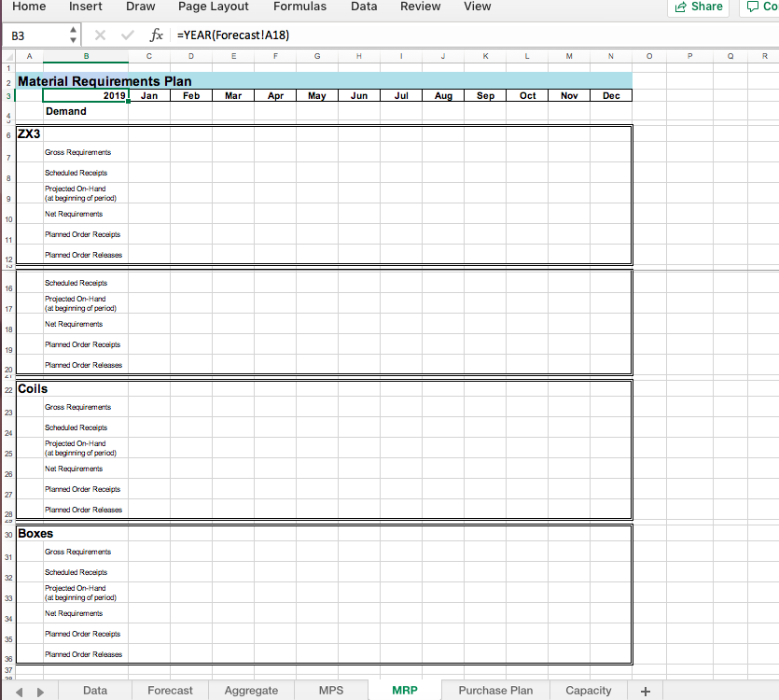Switch to the Forecast sheet tab

point(170,691)
